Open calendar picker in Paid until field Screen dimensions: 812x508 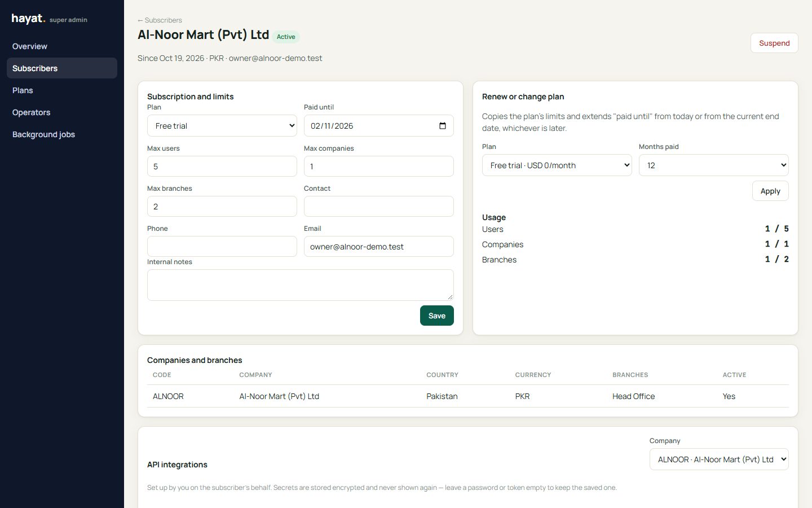tap(443, 126)
